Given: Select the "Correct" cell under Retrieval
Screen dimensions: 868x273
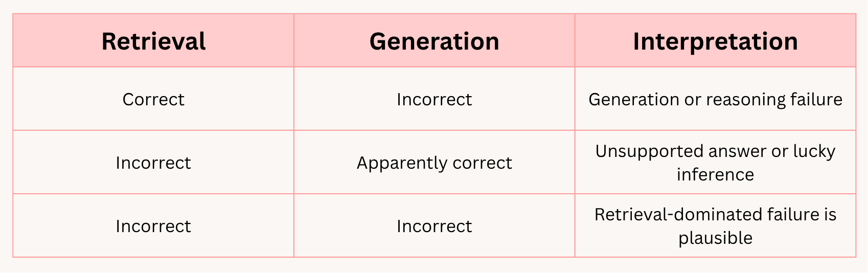Looking at the screenshot, I should (x=153, y=99).
